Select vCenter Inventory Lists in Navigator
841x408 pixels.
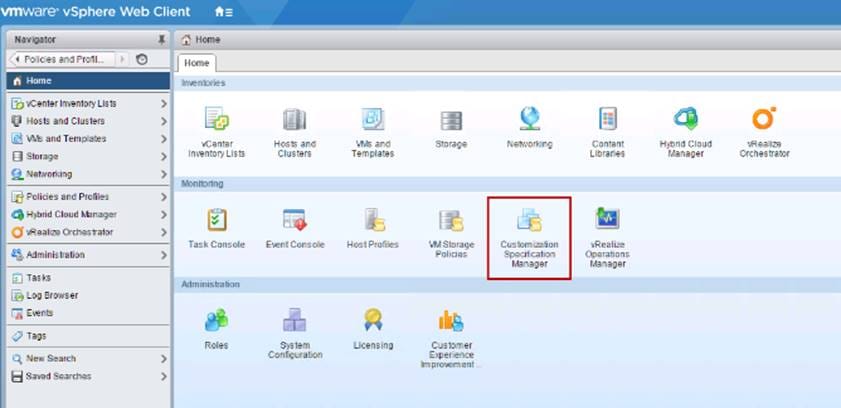[x=88, y=103]
